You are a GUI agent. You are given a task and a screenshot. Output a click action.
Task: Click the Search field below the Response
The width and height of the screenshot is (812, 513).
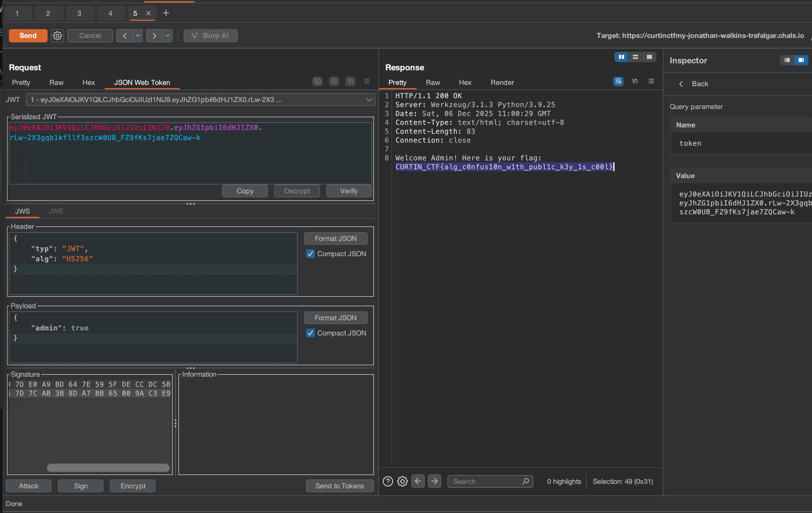(486, 481)
